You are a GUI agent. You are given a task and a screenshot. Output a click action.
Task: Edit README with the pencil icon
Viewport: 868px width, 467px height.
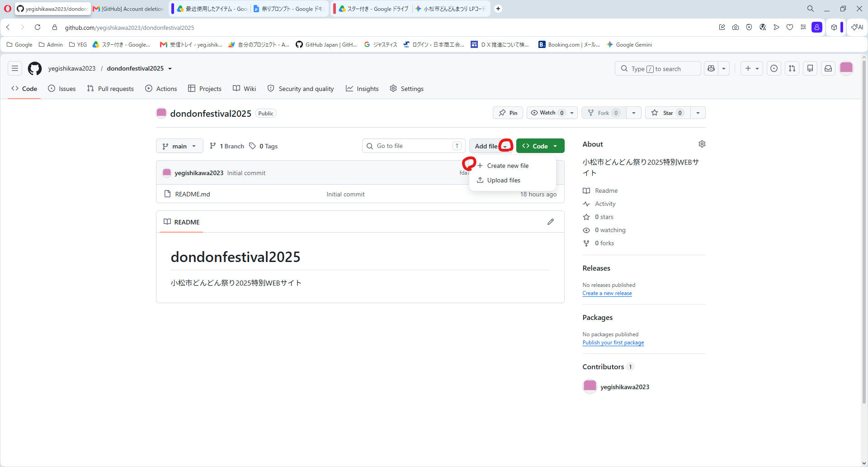551,222
